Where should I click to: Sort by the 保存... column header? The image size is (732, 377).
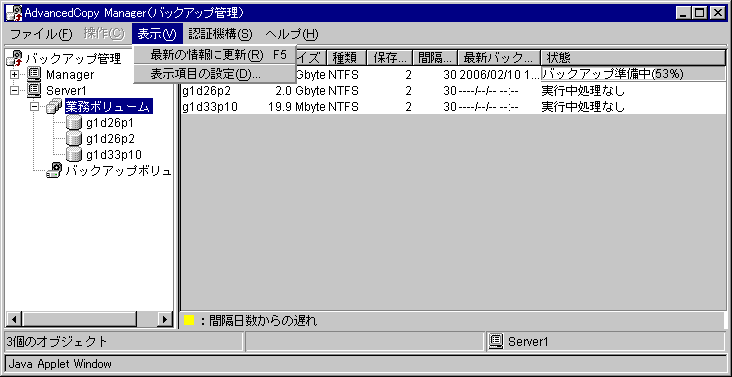point(389,58)
